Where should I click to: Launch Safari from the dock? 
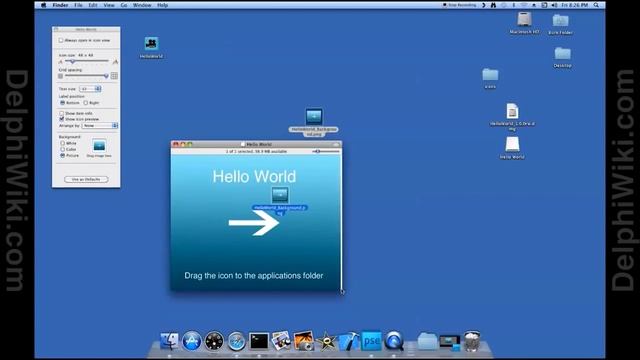(236, 341)
